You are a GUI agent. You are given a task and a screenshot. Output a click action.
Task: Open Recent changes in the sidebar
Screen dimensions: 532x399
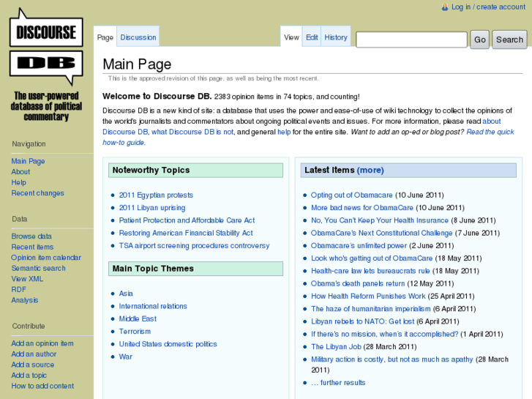(37, 193)
